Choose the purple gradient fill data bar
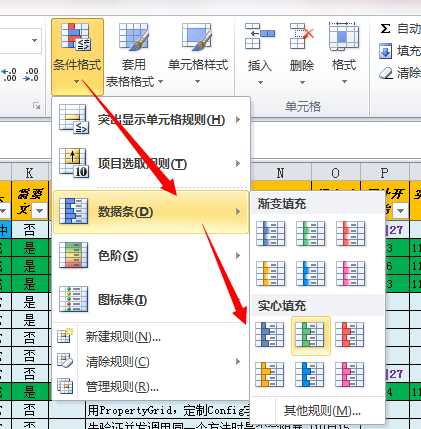The height and width of the screenshot is (429, 421). pyautogui.click(x=350, y=273)
